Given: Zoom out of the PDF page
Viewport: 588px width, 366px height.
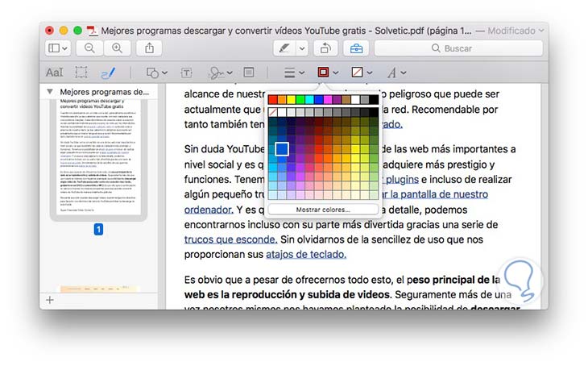Looking at the screenshot, I should 89,48.
